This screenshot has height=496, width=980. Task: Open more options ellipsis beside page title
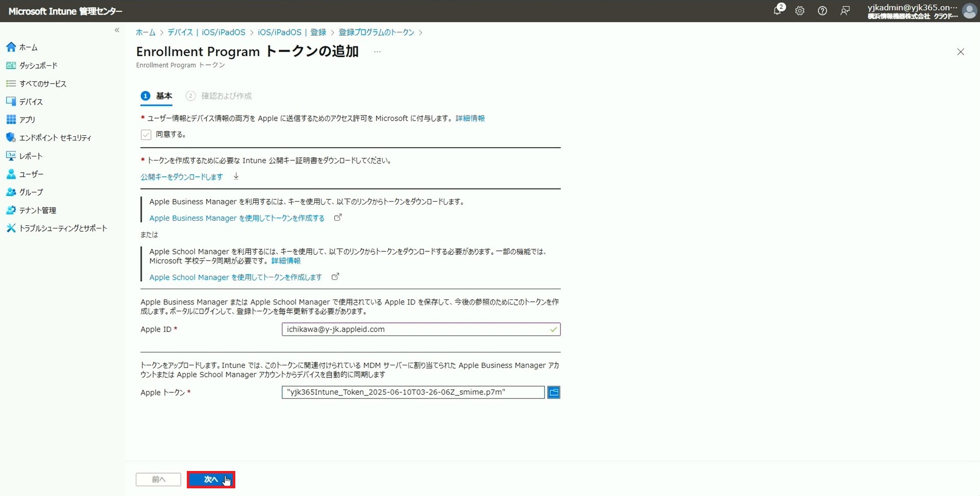377,52
